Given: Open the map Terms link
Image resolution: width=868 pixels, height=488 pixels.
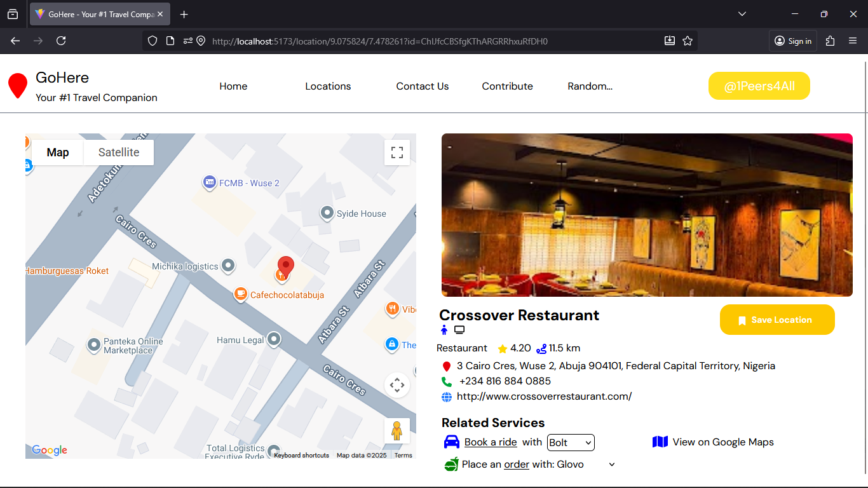Looking at the screenshot, I should pos(403,456).
